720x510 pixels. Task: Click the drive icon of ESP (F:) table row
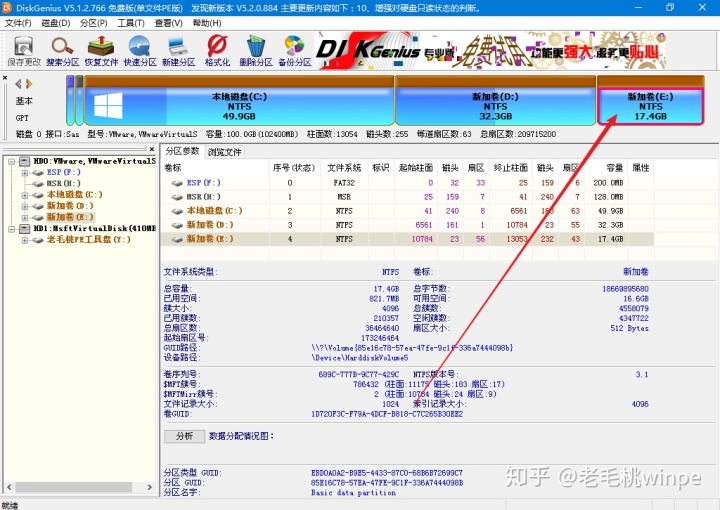pos(177,183)
